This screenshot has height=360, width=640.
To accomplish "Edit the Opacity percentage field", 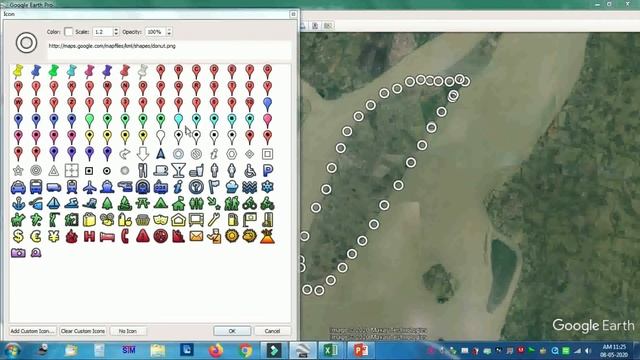I will pyautogui.click(x=155, y=32).
